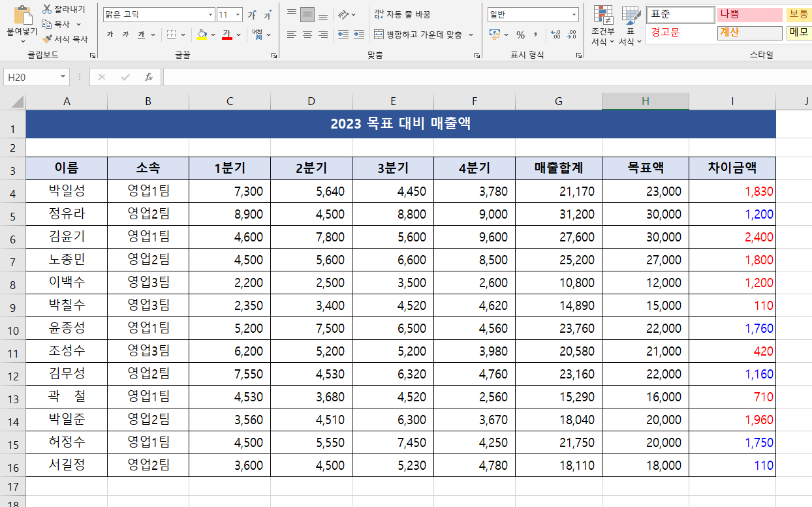
Task: Open Format as Table (표 서식)
Action: point(631,26)
